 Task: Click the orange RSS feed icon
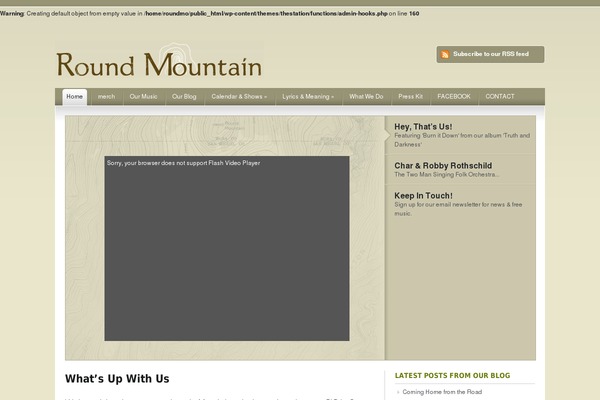coord(445,54)
